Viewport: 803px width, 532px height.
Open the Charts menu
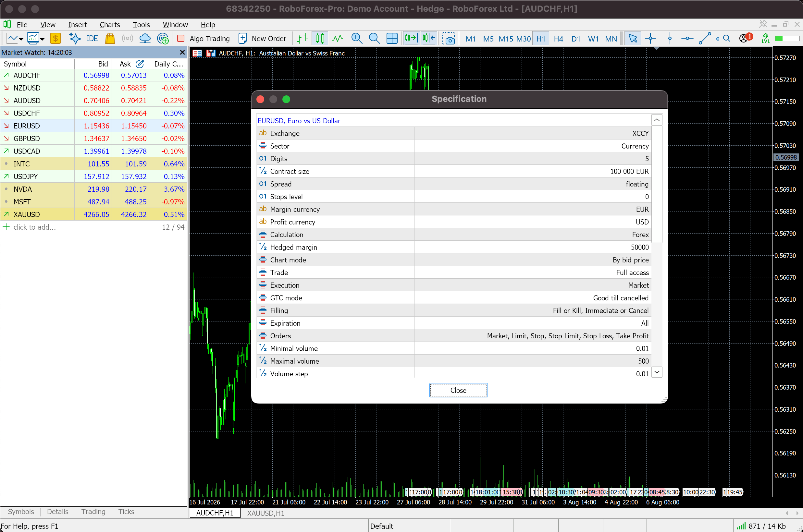tap(110, 25)
